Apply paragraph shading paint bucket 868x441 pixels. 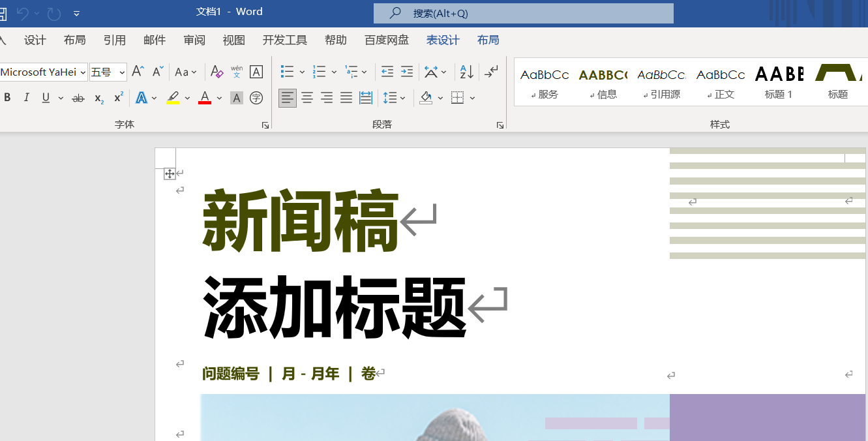426,98
